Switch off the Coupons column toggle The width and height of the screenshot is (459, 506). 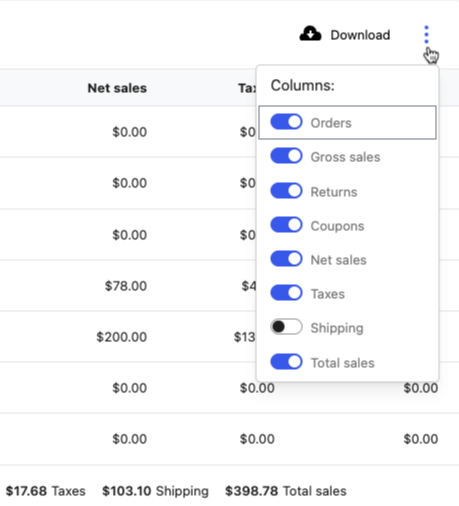click(x=286, y=225)
